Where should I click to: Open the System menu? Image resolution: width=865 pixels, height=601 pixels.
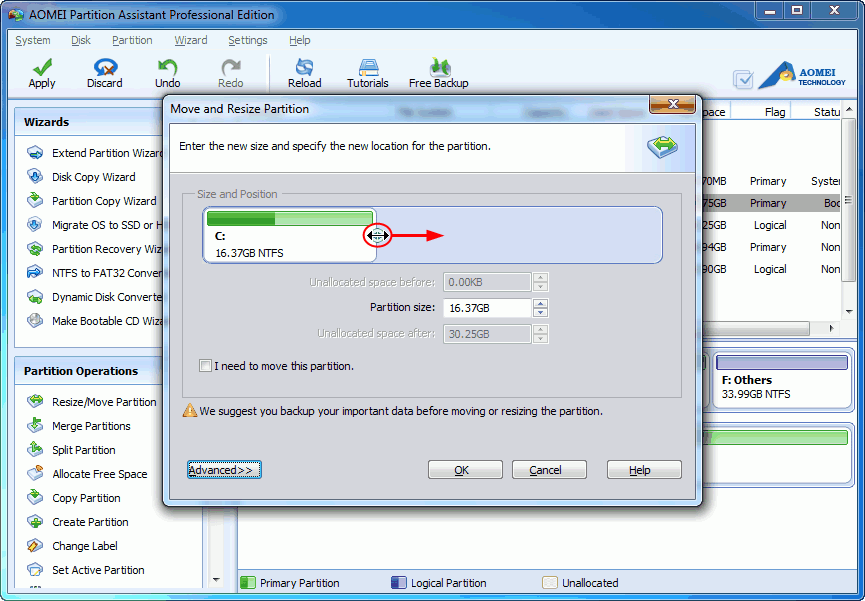pos(33,40)
